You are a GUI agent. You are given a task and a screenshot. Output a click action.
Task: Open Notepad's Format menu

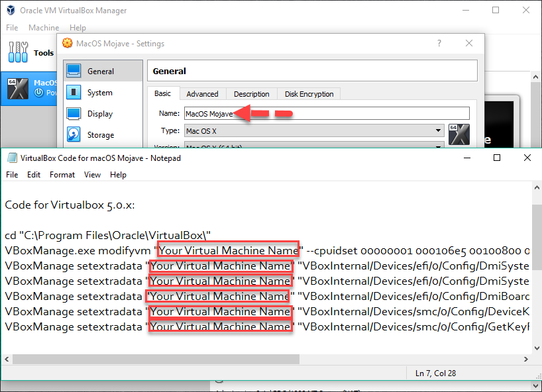point(62,175)
